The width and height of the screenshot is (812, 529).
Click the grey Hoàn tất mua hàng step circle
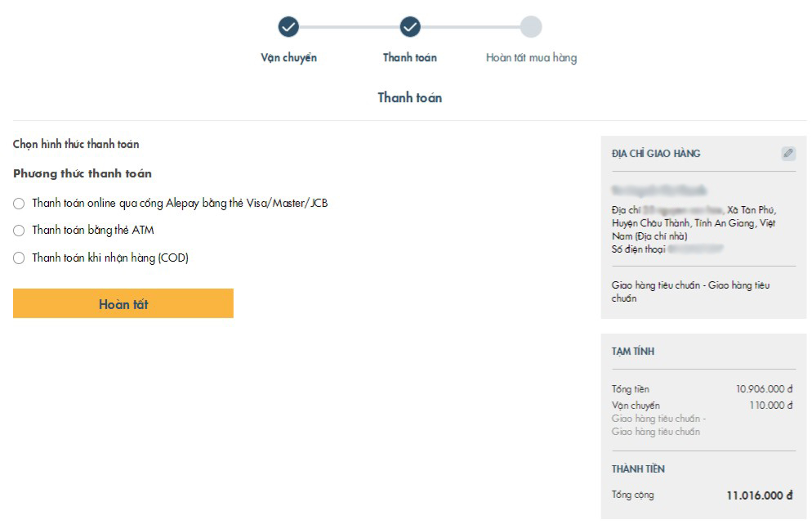[531, 27]
